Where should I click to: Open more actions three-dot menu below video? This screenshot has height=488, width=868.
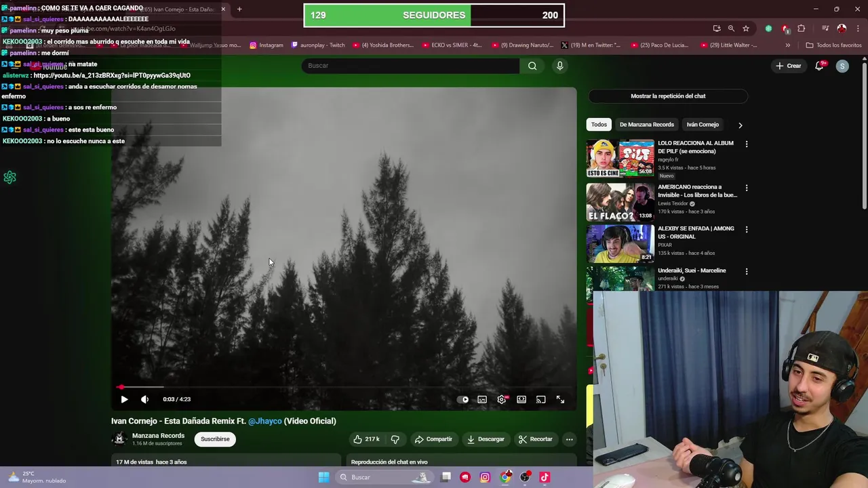[x=570, y=439]
